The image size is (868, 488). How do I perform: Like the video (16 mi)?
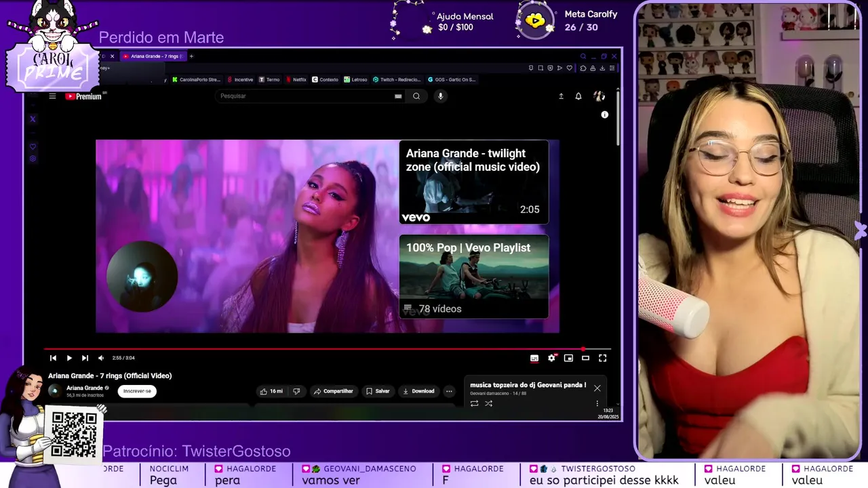click(x=271, y=391)
